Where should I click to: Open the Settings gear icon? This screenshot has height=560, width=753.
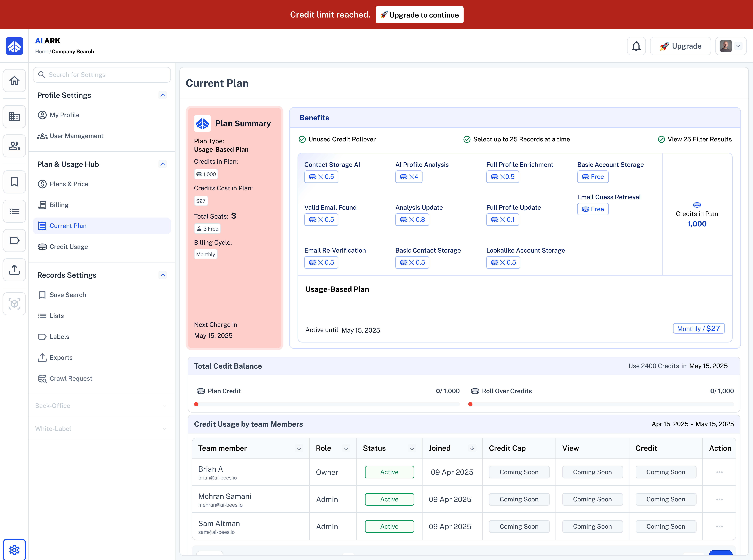coord(14,550)
